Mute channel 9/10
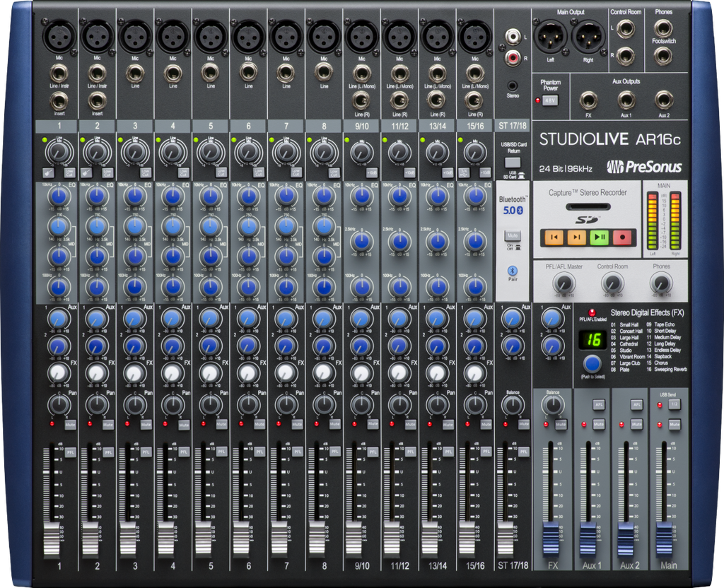The image size is (724, 588). pyautogui.click(x=373, y=424)
